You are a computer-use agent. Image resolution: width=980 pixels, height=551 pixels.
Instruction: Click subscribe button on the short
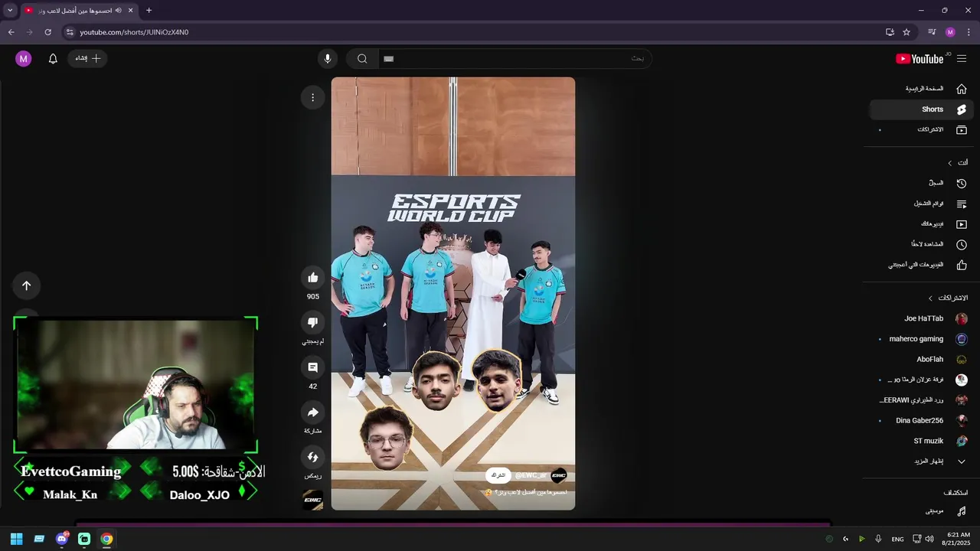coord(498,475)
